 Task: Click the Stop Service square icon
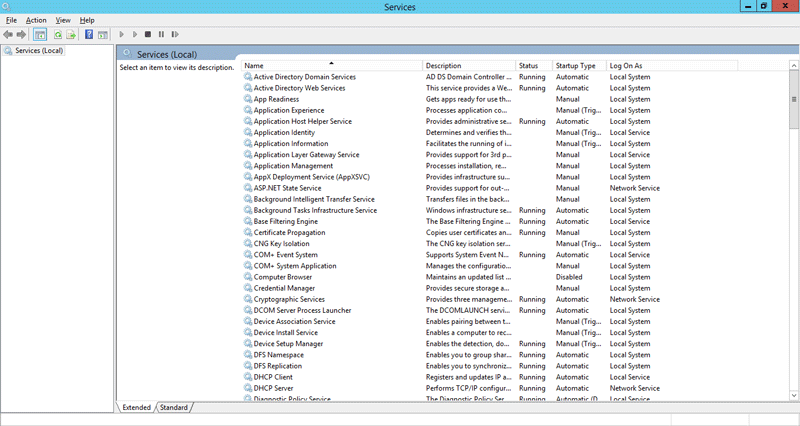(148, 35)
